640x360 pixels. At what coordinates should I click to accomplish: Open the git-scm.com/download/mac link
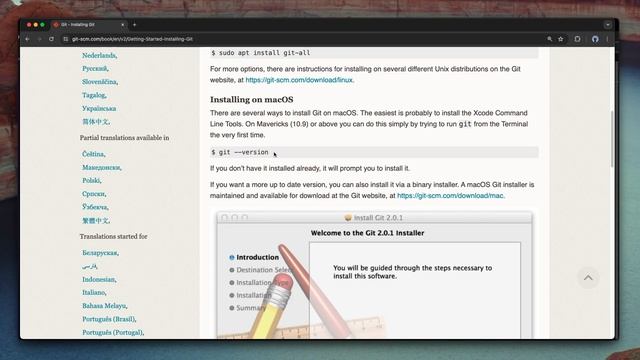tap(450, 196)
